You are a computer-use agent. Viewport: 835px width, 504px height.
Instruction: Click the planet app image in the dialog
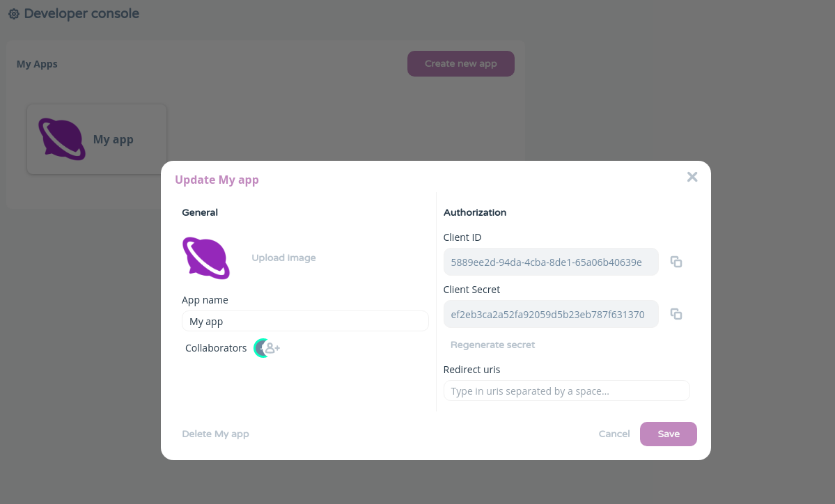coord(206,258)
